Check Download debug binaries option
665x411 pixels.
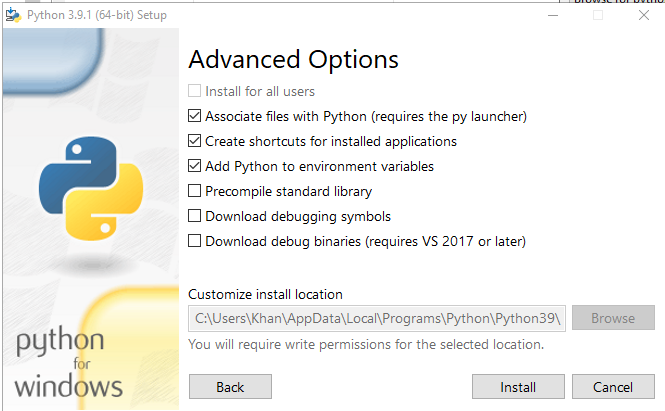194,241
